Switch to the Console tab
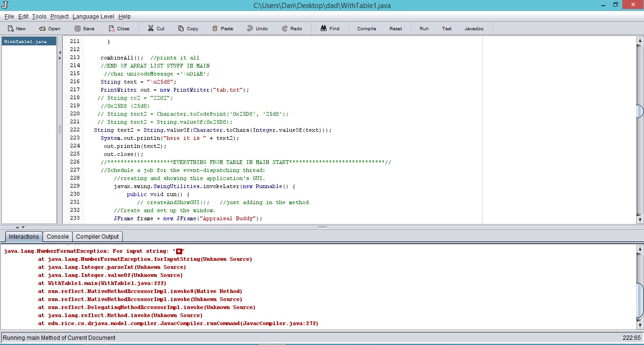644x345 pixels. click(x=58, y=237)
